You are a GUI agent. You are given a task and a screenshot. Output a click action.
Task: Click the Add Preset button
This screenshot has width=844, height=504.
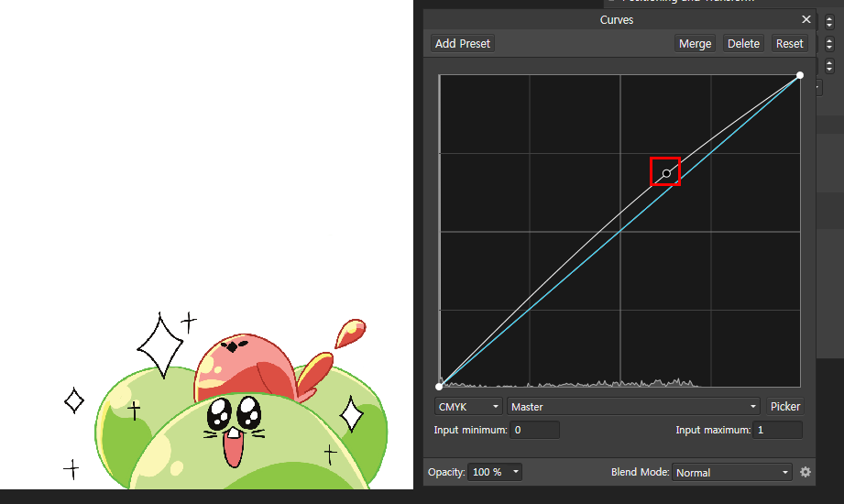pos(463,44)
